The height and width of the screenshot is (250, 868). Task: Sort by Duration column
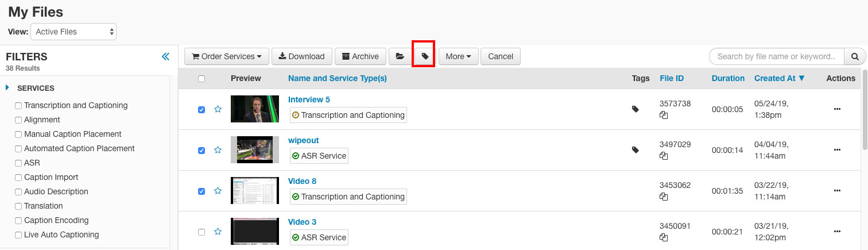coord(728,78)
